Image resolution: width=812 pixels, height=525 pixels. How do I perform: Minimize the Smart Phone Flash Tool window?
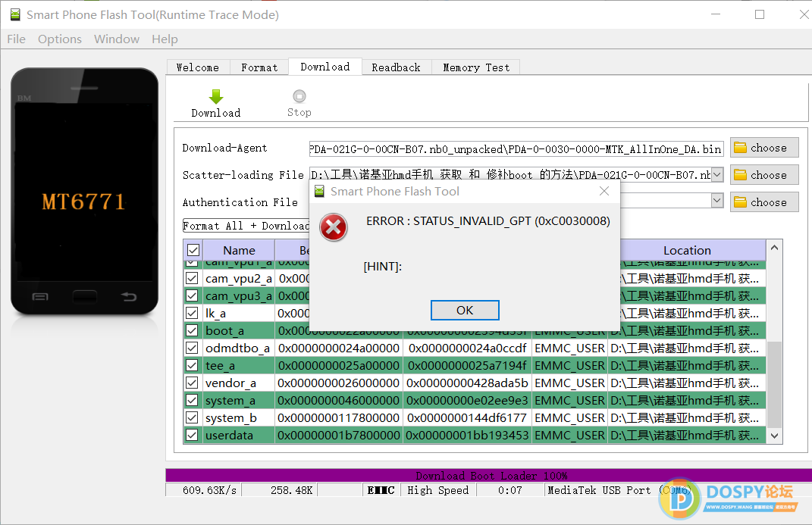pos(716,14)
